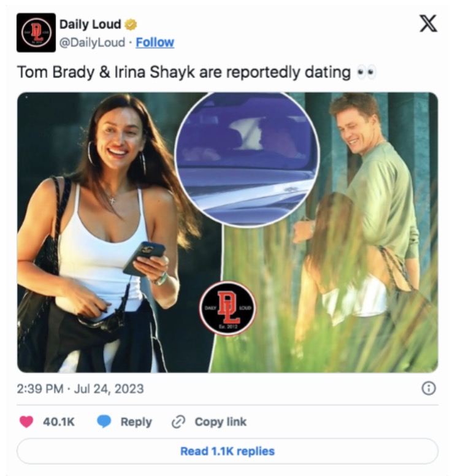Viewport: 455px width, 476px height.
Task: Click the Daily Loud watermark logo in photo
Action: point(227,308)
